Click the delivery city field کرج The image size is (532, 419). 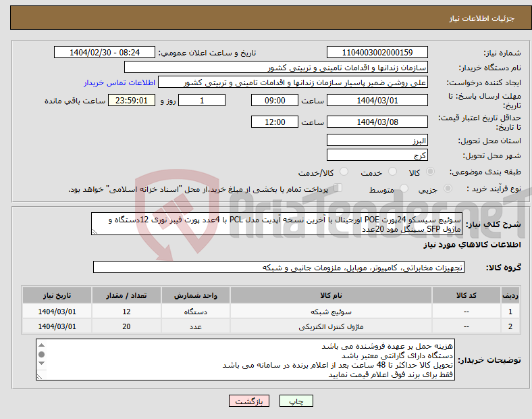[377, 155]
